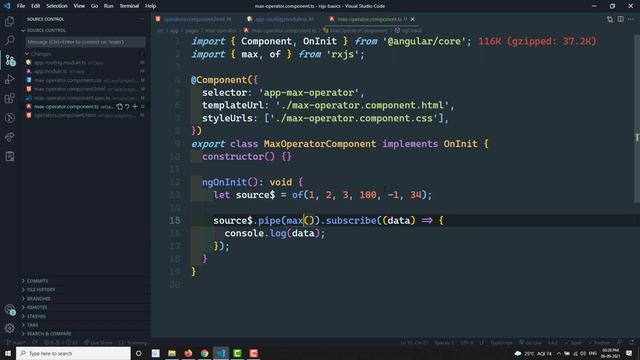Viewport: 640px width, 360px height.
Task: Open Firefox from the taskbar
Action: (188, 353)
